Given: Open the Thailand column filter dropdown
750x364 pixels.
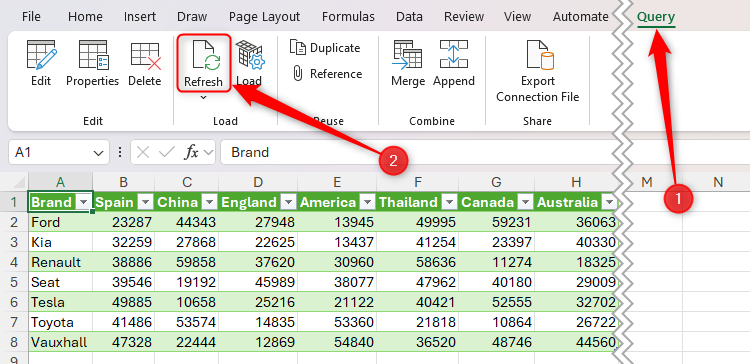Looking at the screenshot, I should pos(449,202).
